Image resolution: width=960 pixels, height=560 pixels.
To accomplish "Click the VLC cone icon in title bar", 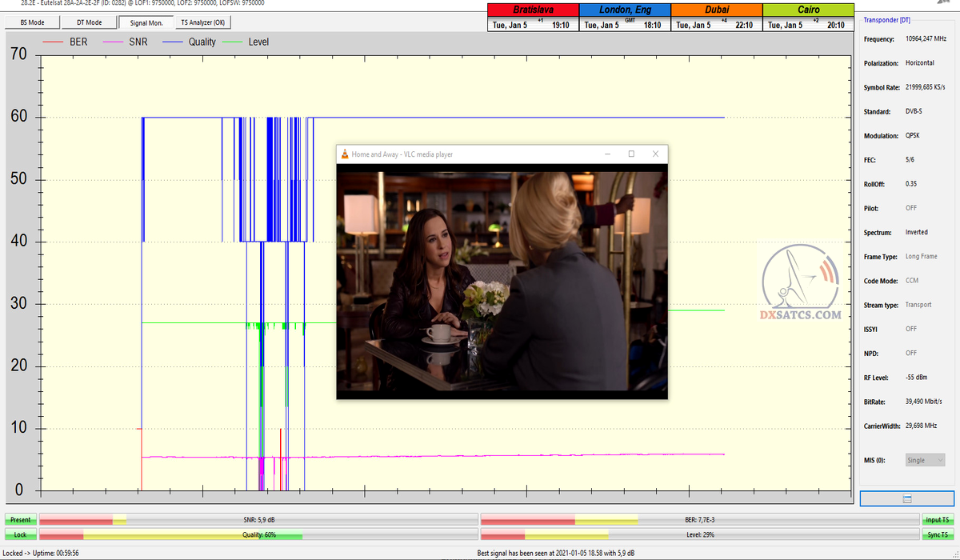I will click(345, 154).
